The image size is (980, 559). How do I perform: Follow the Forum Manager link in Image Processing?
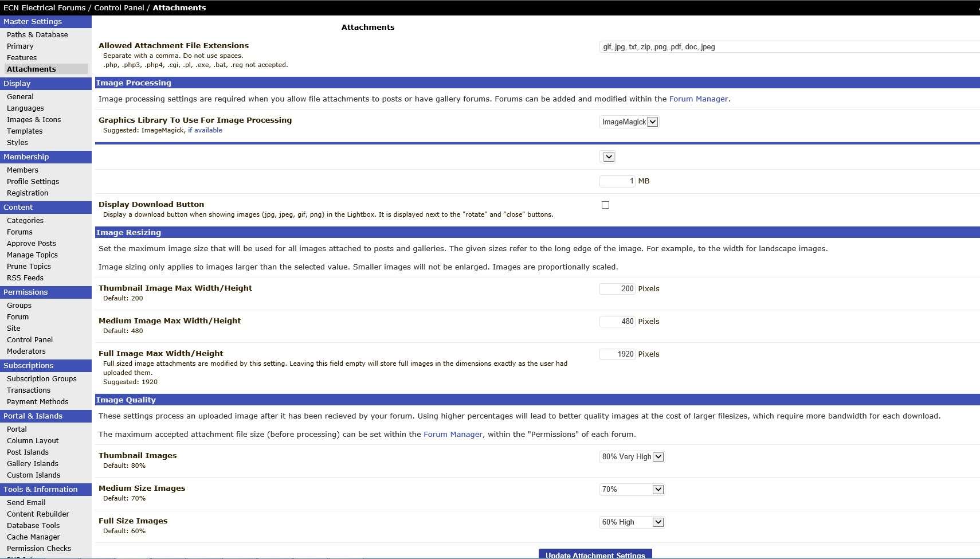(x=698, y=99)
